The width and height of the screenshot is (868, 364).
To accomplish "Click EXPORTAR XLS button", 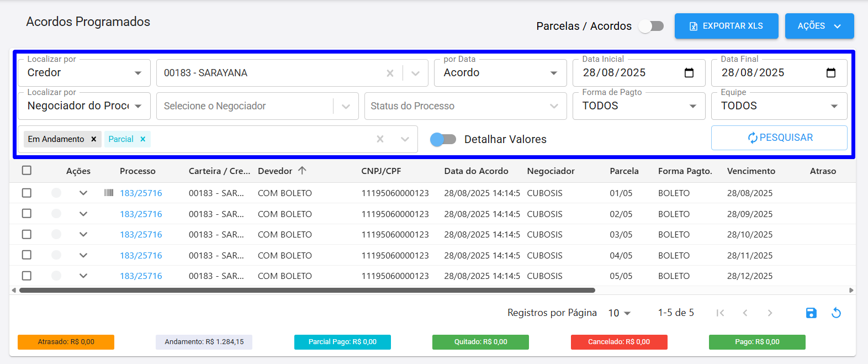I will tap(727, 26).
